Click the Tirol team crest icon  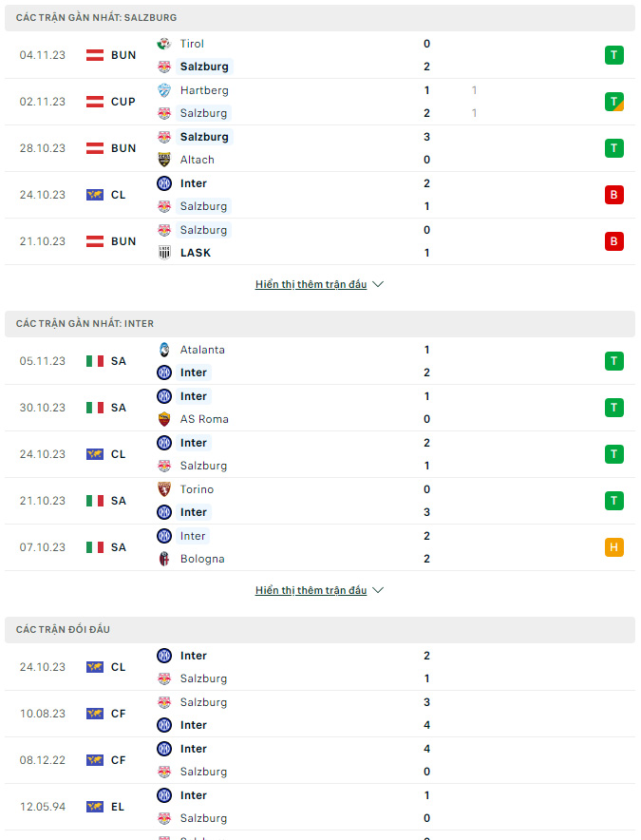164,44
